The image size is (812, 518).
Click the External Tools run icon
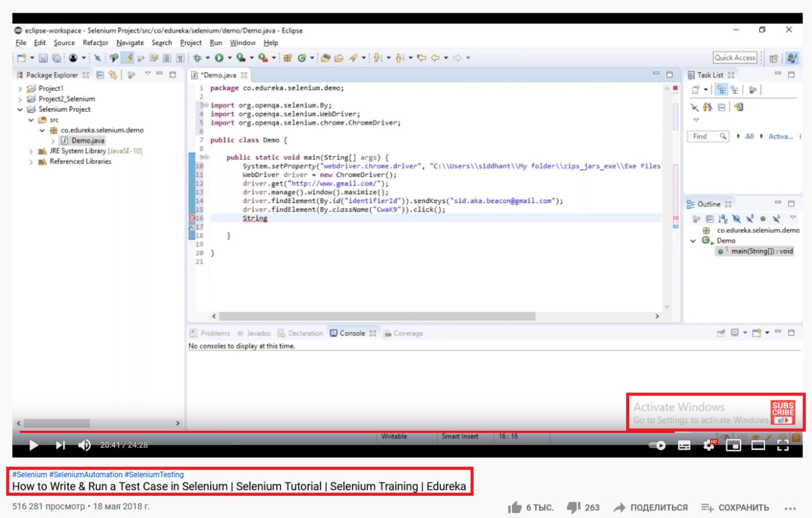[x=263, y=58]
